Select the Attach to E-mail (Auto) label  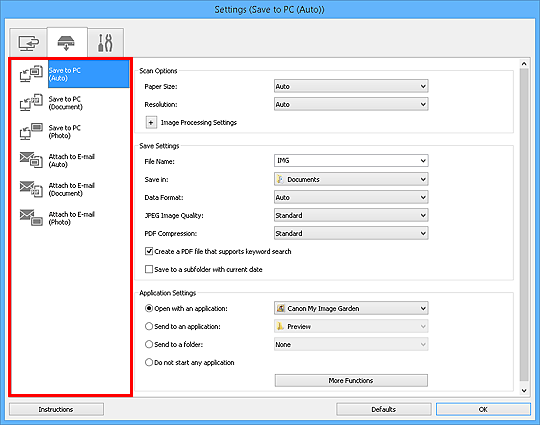tap(71, 160)
